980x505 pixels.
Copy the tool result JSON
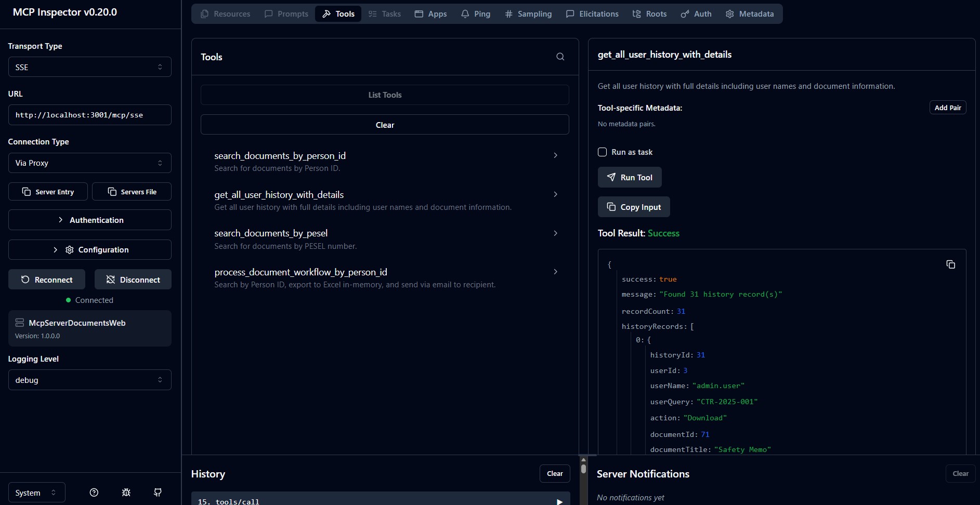click(950, 264)
